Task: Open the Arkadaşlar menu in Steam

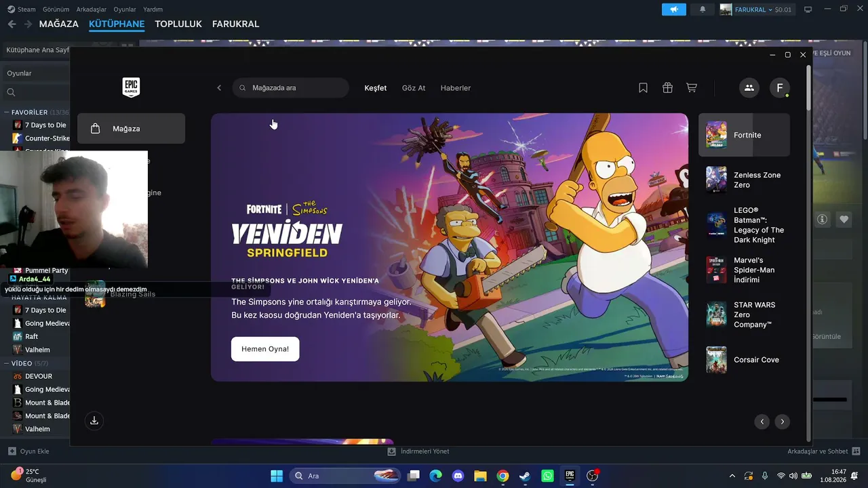Action: click(x=92, y=9)
